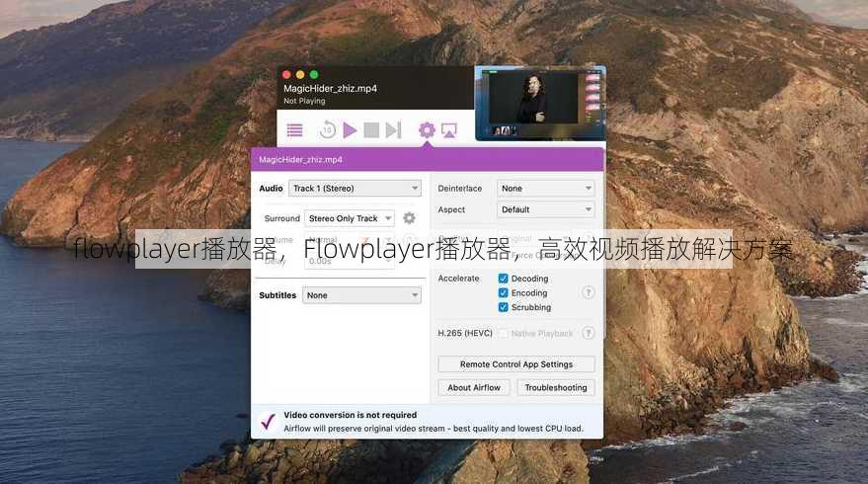Minimize the window with yellow button
The width and height of the screenshot is (868, 484).
click(300, 75)
